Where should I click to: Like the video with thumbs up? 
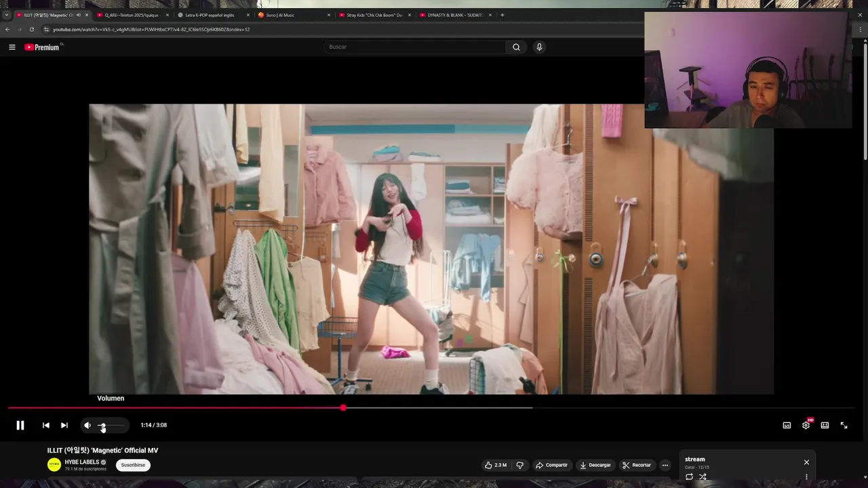[x=496, y=465]
